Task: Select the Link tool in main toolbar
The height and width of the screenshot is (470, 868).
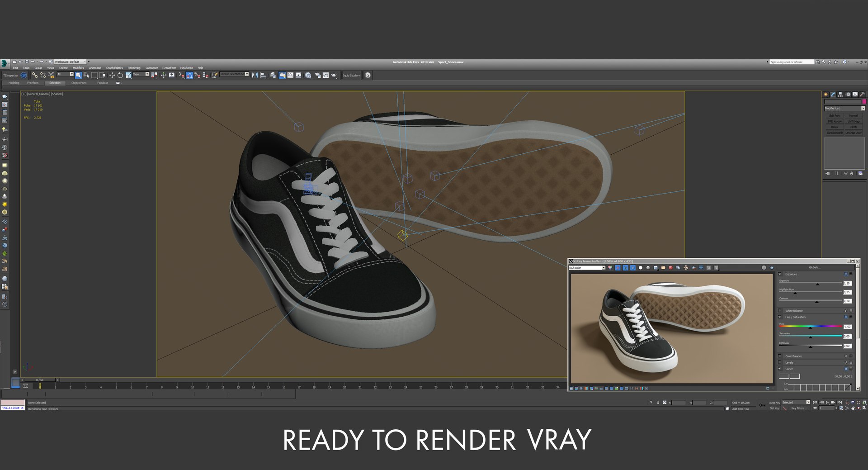Action: (x=35, y=76)
